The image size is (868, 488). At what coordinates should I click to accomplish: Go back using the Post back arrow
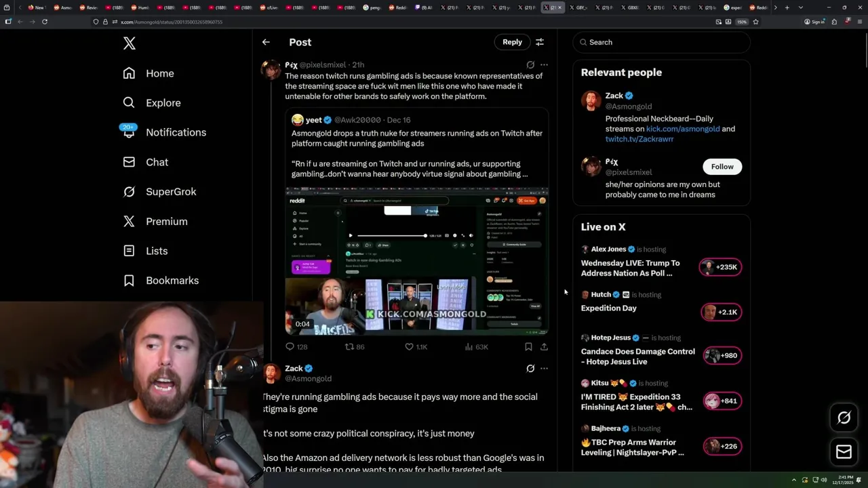266,42
